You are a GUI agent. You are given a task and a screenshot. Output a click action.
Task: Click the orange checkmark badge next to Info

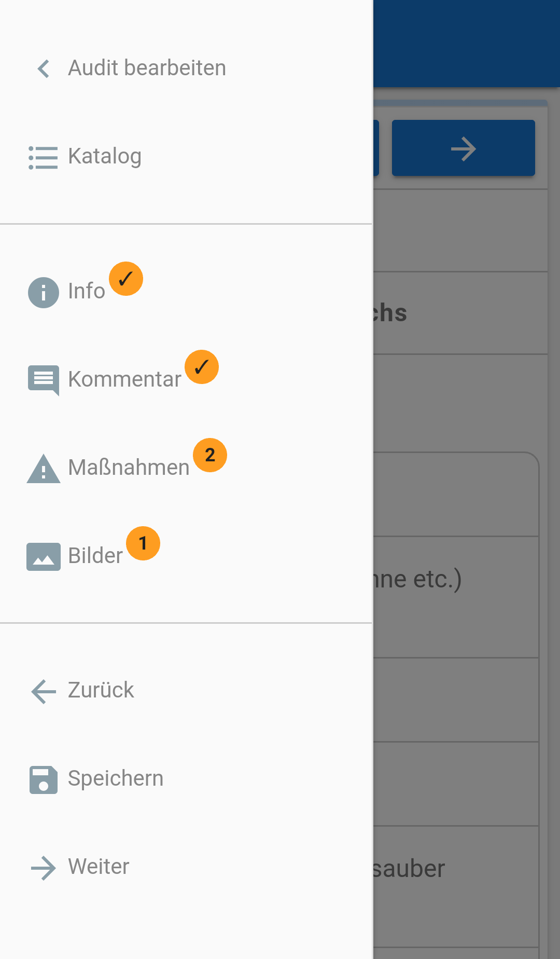126,279
